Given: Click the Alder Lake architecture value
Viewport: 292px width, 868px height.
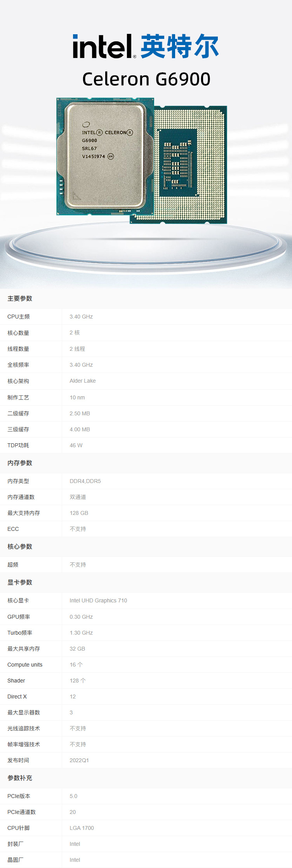Looking at the screenshot, I should pos(83,381).
